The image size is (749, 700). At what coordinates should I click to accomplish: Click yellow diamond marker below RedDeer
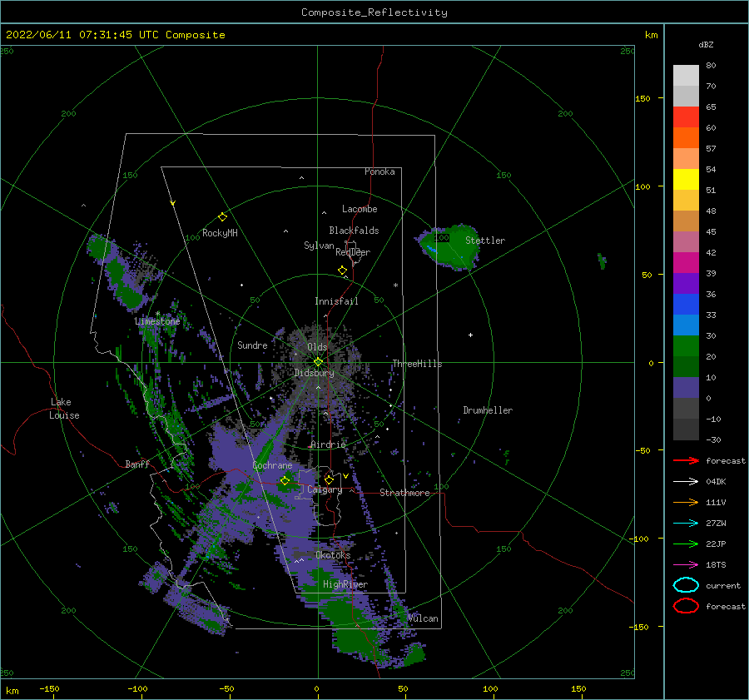[x=342, y=271]
